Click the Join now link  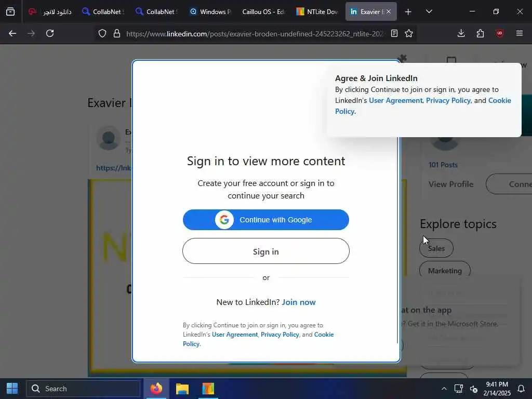(x=299, y=302)
